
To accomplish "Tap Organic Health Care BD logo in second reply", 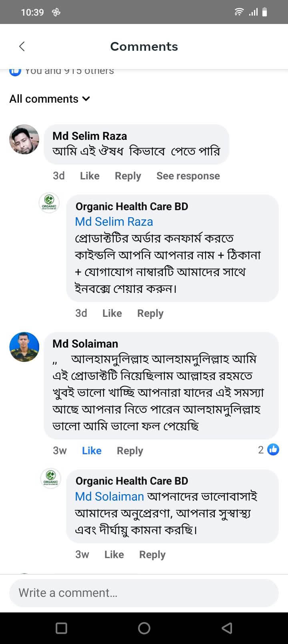I will [x=51, y=478].
